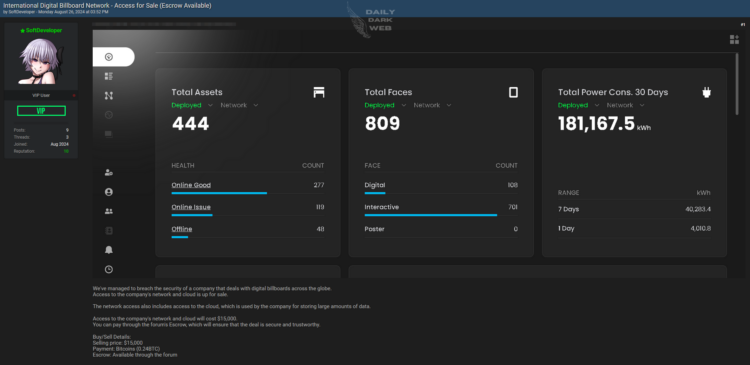
Task: Click the 1 Day range label
Action: coord(566,228)
